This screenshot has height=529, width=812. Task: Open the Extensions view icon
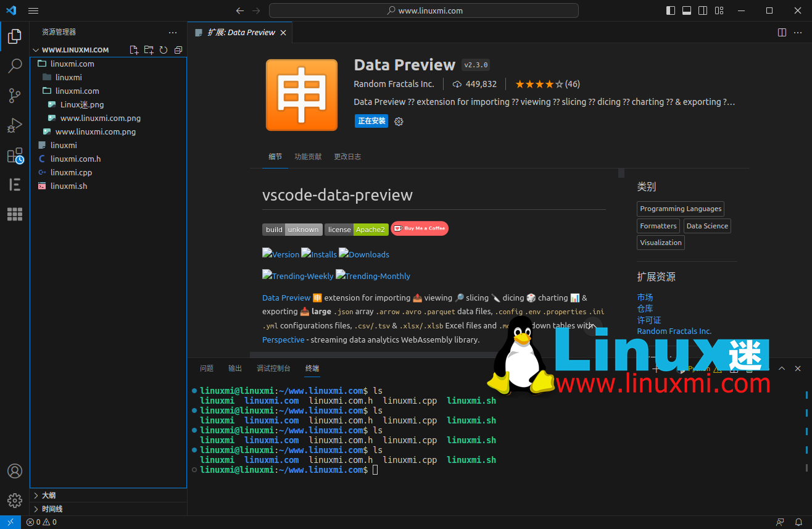(x=15, y=156)
